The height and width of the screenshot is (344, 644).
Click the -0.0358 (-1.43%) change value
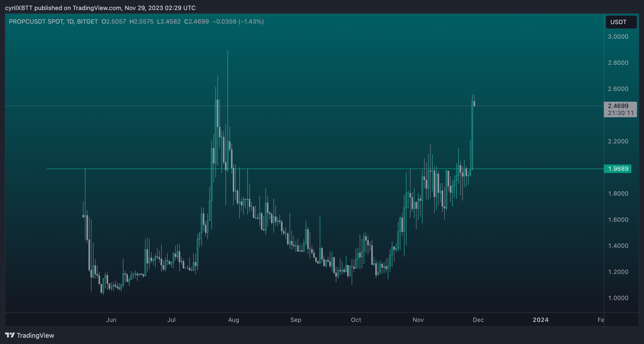coord(238,22)
